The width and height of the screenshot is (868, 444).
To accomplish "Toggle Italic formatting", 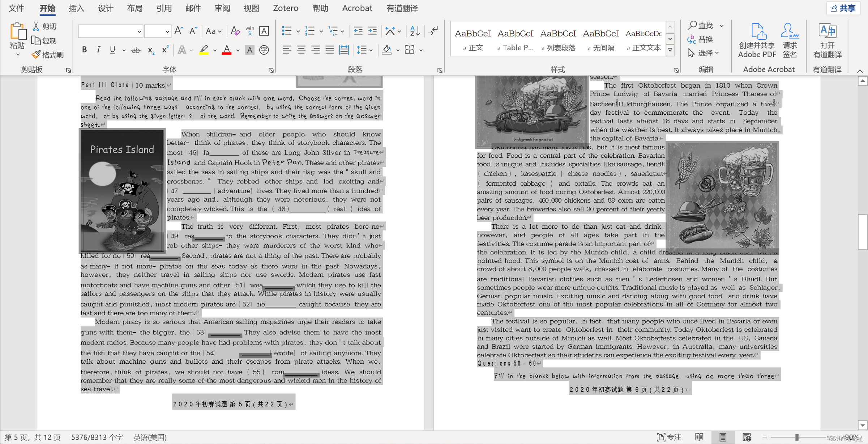I will pyautogui.click(x=98, y=50).
